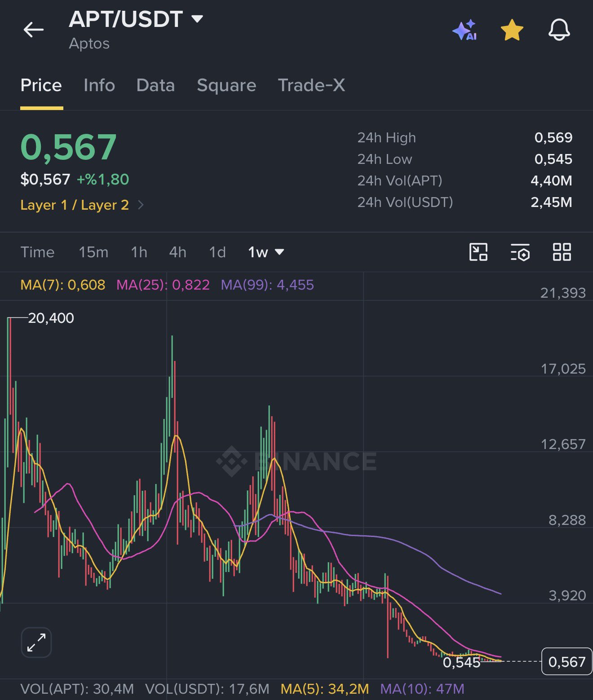The image size is (593, 700).
Task: Tap the 12,657 price axis label
Action: [563, 444]
